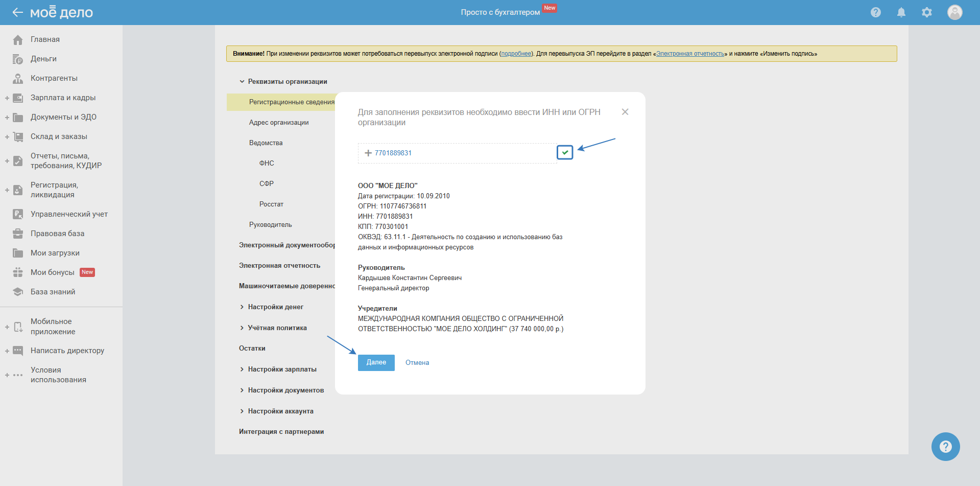Open Деньги in the sidebar
The image size is (980, 486).
click(43, 59)
